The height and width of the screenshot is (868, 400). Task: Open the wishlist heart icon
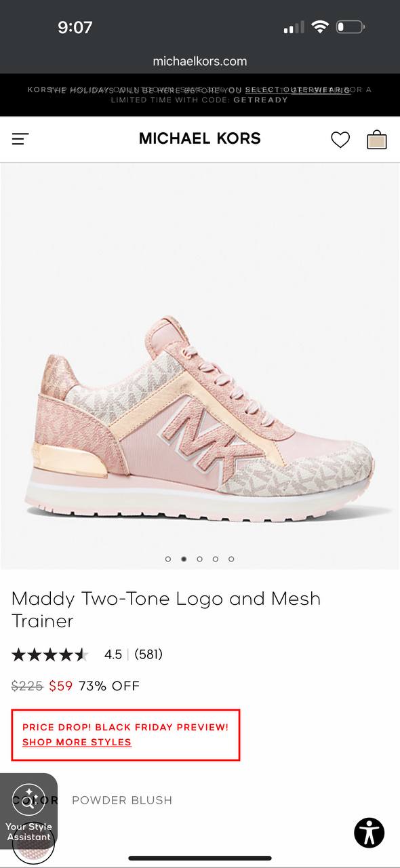pyautogui.click(x=340, y=140)
